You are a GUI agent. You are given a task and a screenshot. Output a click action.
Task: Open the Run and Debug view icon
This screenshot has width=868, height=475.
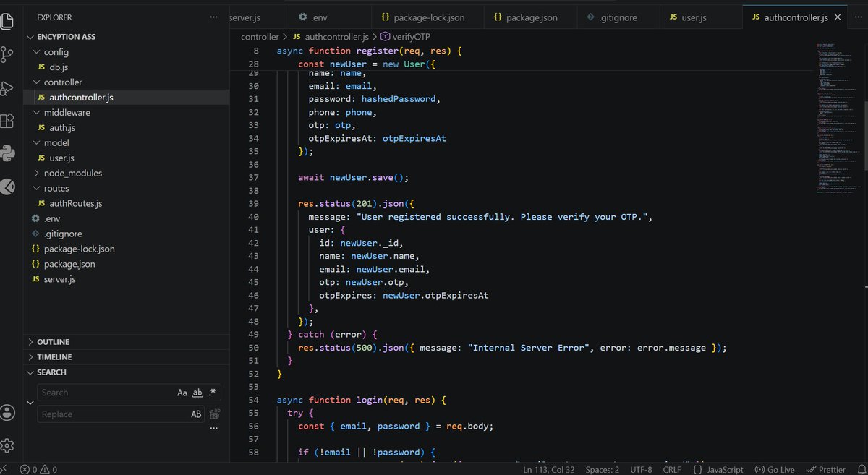[x=7, y=88]
